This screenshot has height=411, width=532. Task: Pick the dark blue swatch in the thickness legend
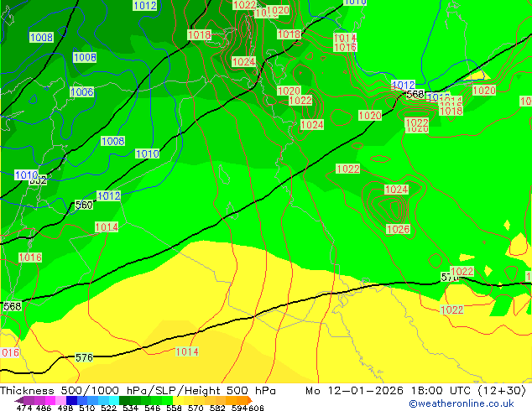tap(71, 400)
